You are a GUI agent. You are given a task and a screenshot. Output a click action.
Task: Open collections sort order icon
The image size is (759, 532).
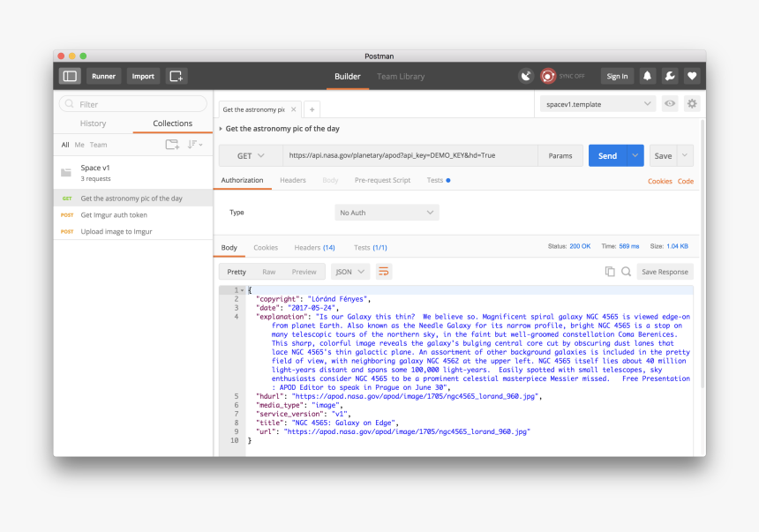tap(194, 145)
